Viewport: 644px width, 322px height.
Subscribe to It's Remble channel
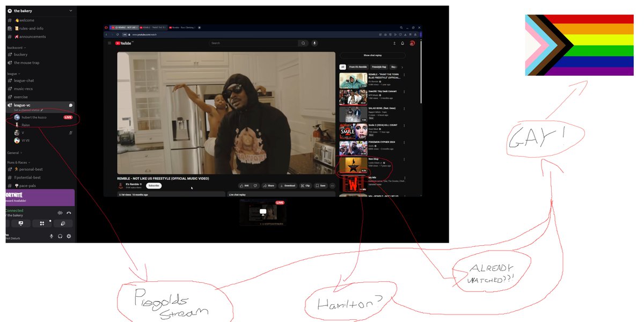(x=153, y=186)
